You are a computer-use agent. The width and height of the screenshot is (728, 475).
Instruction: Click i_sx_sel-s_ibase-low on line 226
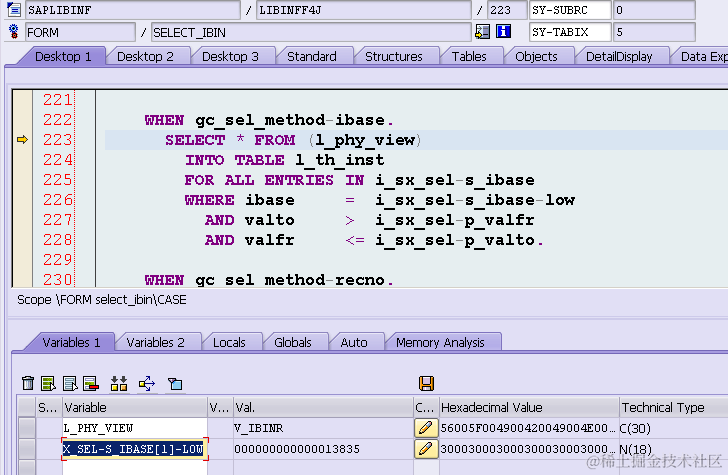[x=475, y=200]
